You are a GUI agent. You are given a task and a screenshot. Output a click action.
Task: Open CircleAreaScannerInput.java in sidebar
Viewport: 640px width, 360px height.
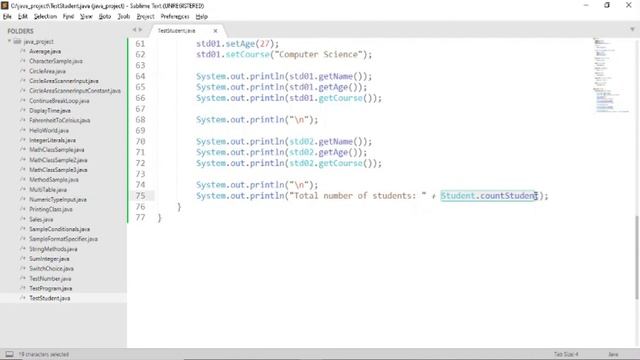(64, 81)
